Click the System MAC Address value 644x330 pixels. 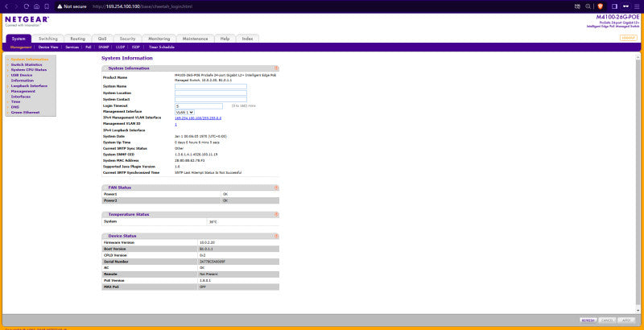click(190, 160)
